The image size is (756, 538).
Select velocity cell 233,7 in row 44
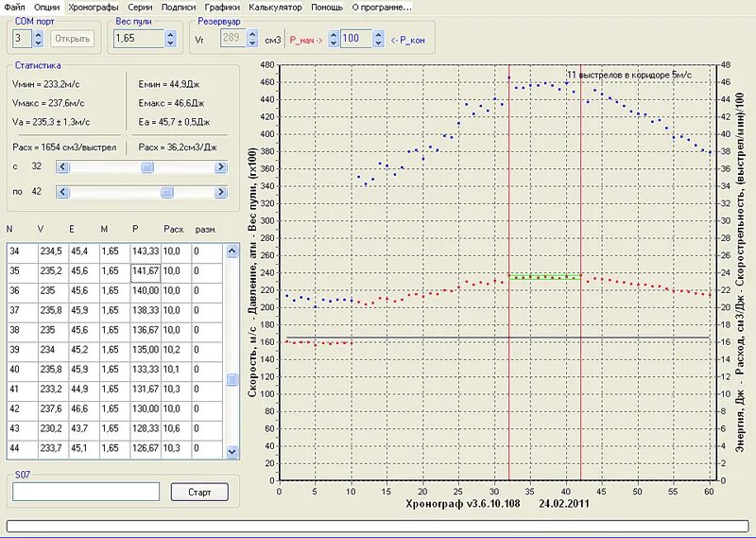tap(53, 449)
